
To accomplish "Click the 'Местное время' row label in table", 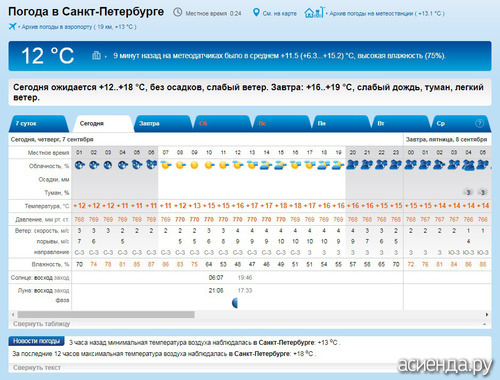I will [48, 153].
